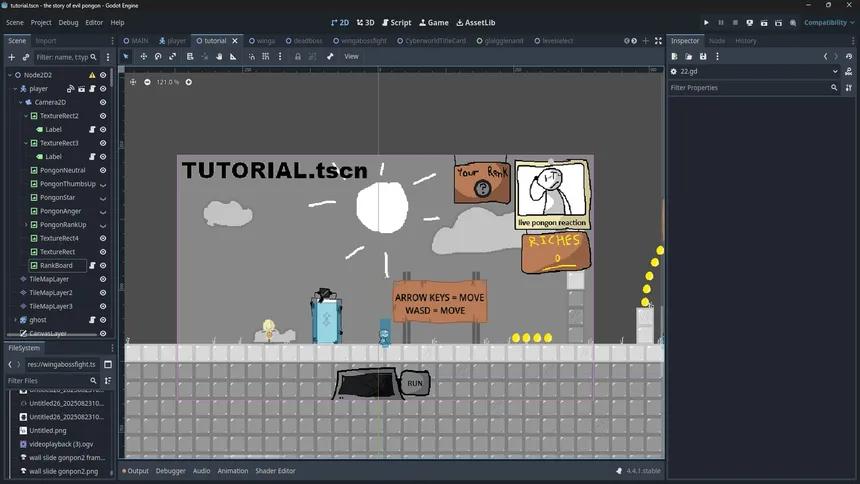This screenshot has height=484, width=860.
Task: Collapse the player node in scene tree
Action: pos(15,89)
